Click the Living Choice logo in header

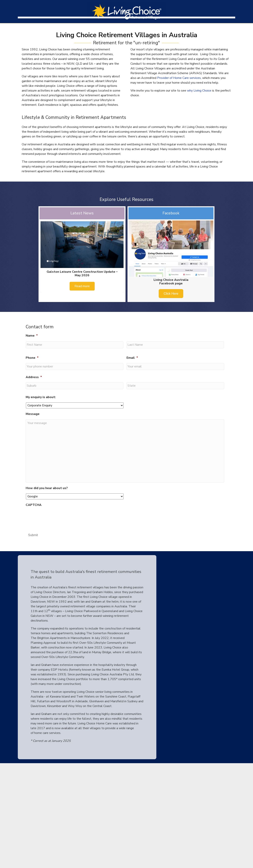(127, 11)
